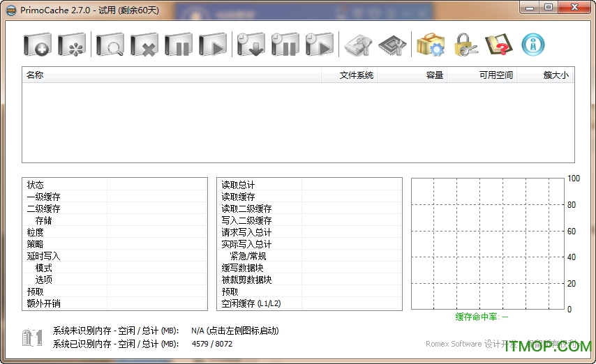Select the 额外开销 row
Image resolution: width=596 pixels, height=364 pixels.
114,303
